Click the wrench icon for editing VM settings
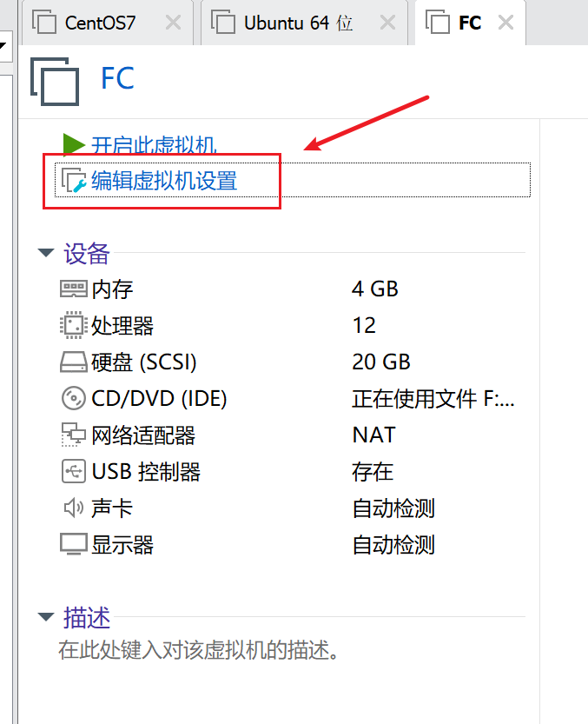Screen dimensions: 588x724 pyautogui.click(x=74, y=181)
